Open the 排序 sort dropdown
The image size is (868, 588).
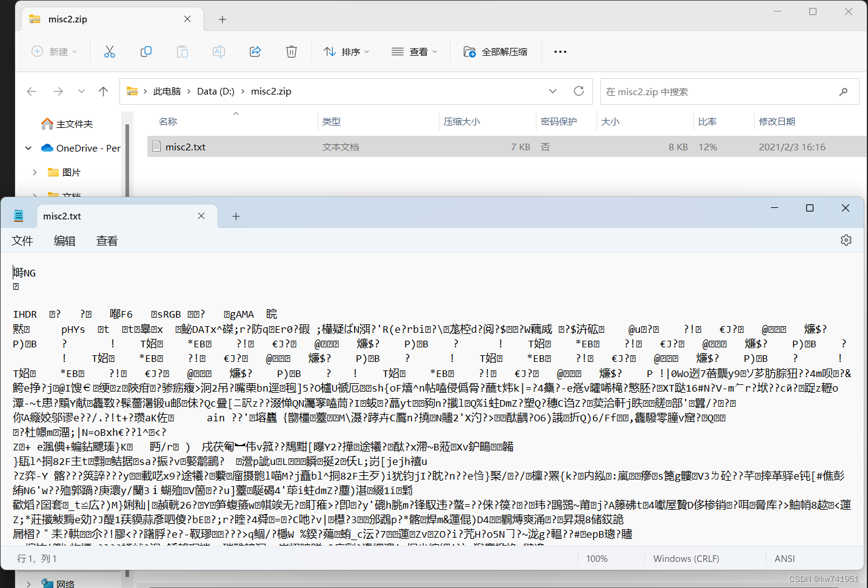pos(347,52)
